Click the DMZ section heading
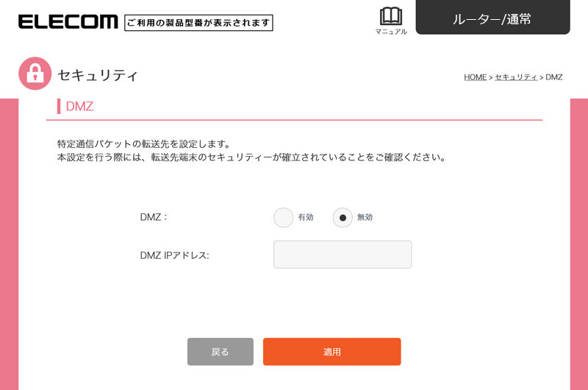Screen dimensions: 588x390 [x=79, y=107]
